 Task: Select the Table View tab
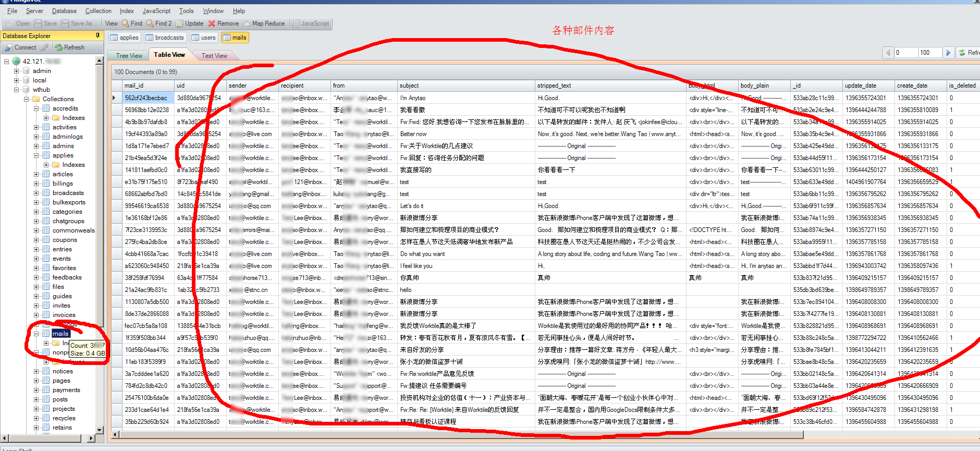[x=169, y=55]
